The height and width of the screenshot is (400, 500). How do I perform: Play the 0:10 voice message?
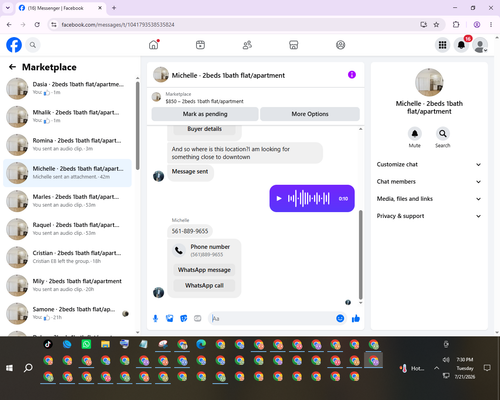click(x=279, y=199)
